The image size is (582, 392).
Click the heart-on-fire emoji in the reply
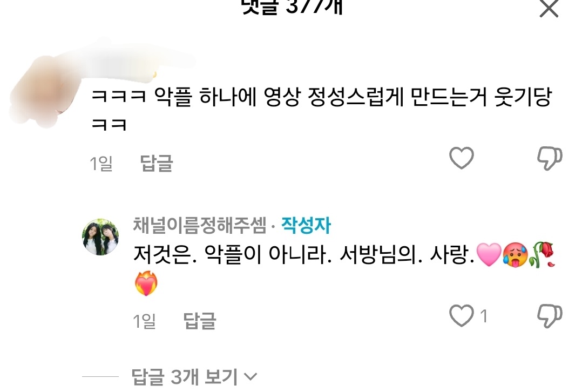[x=146, y=283]
